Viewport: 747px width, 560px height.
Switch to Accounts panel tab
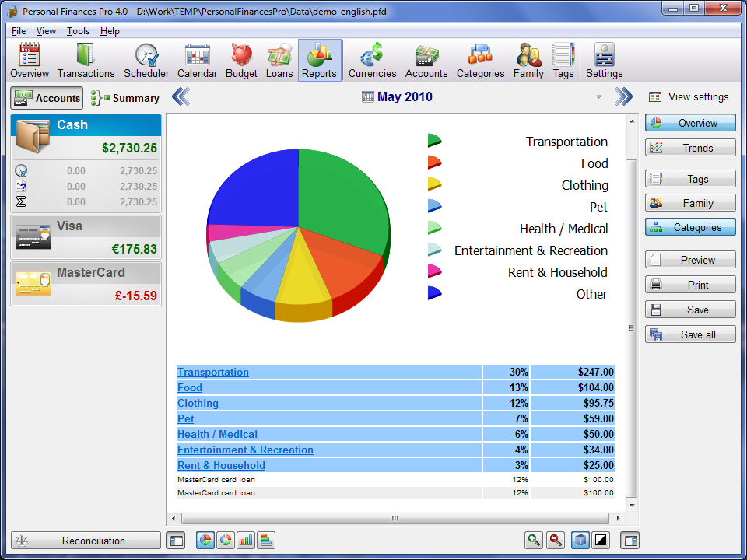(x=47, y=98)
